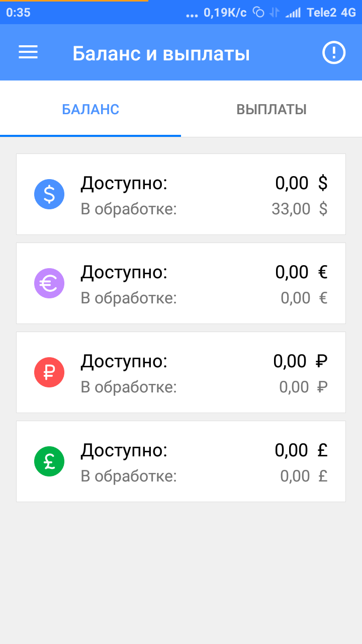The height and width of the screenshot is (644, 362).
Task: Tap the red ruble currency icon
Action: click(49, 372)
